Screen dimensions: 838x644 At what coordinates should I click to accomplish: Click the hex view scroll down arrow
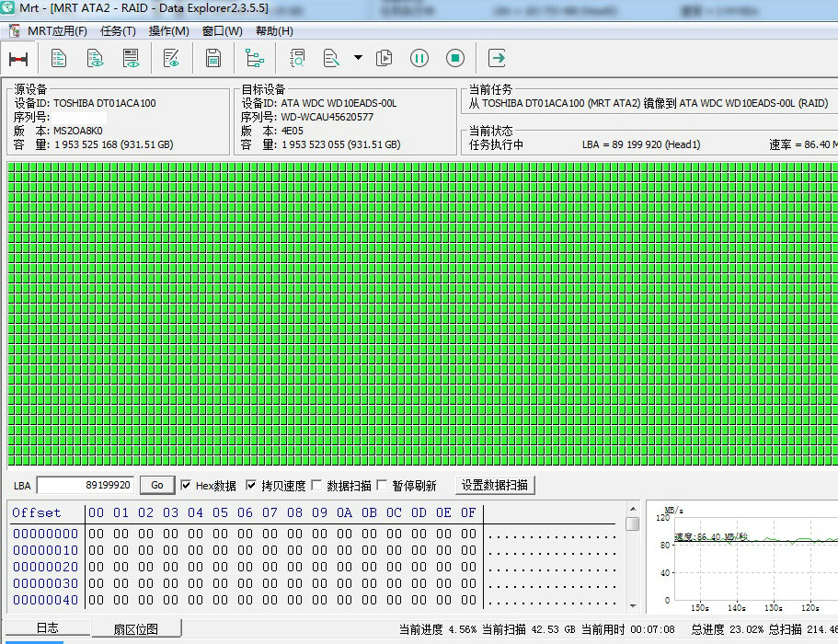coord(633,606)
